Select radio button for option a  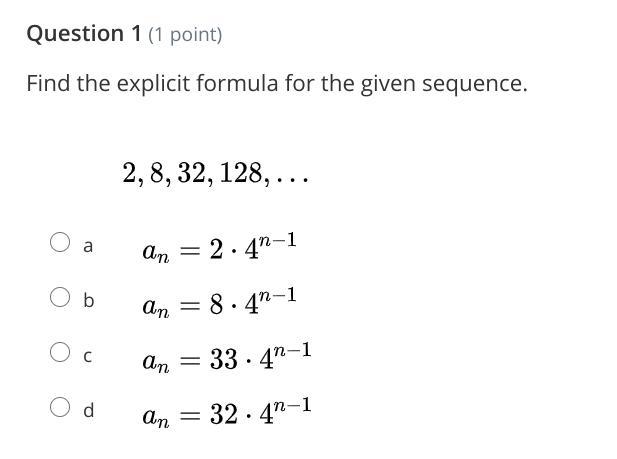coord(60,242)
